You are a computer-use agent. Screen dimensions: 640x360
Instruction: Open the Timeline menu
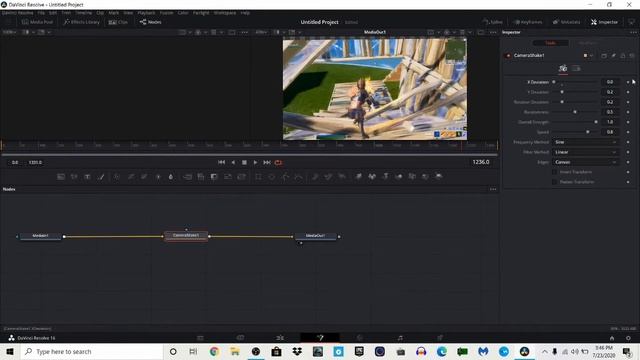point(84,13)
